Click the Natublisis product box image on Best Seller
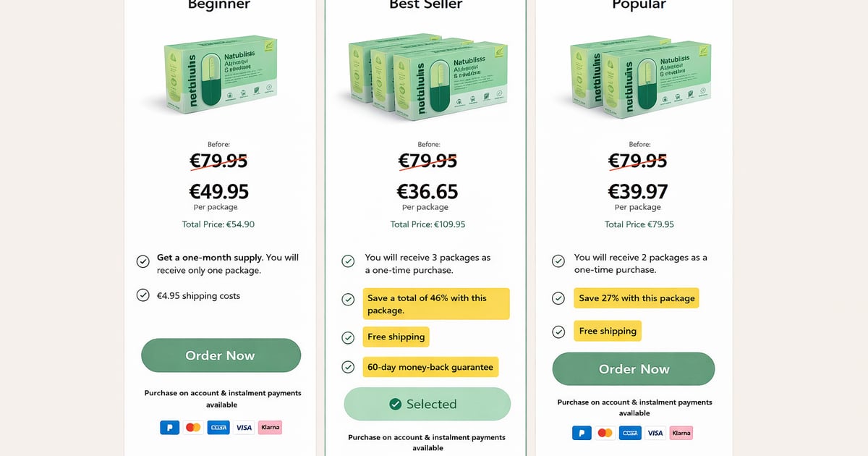This screenshot has width=868, height=456. 427,80
